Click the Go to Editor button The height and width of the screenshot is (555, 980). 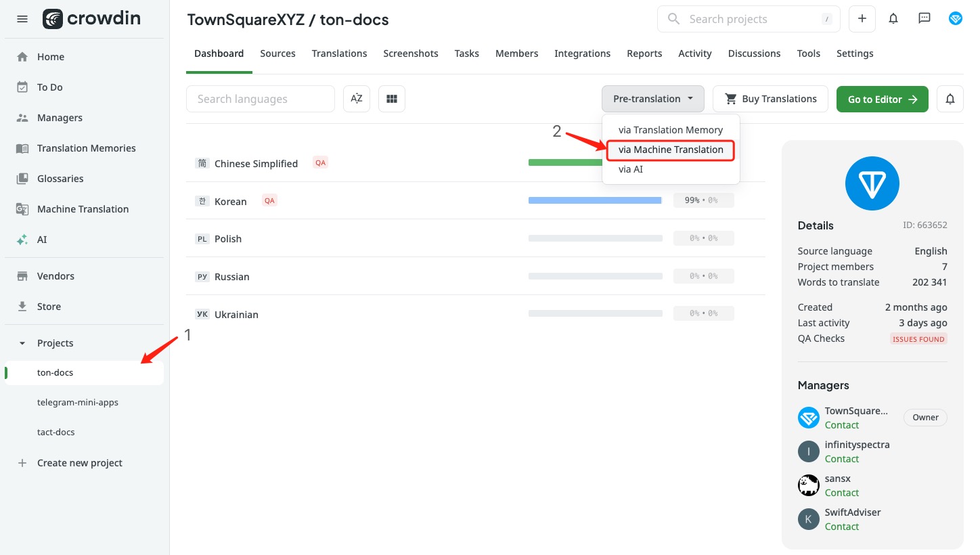883,99
